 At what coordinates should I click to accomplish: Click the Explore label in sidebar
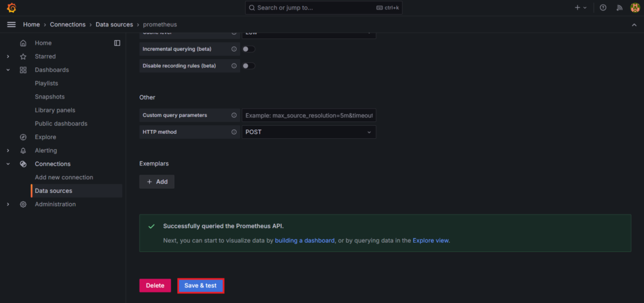pyautogui.click(x=45, y=137)
